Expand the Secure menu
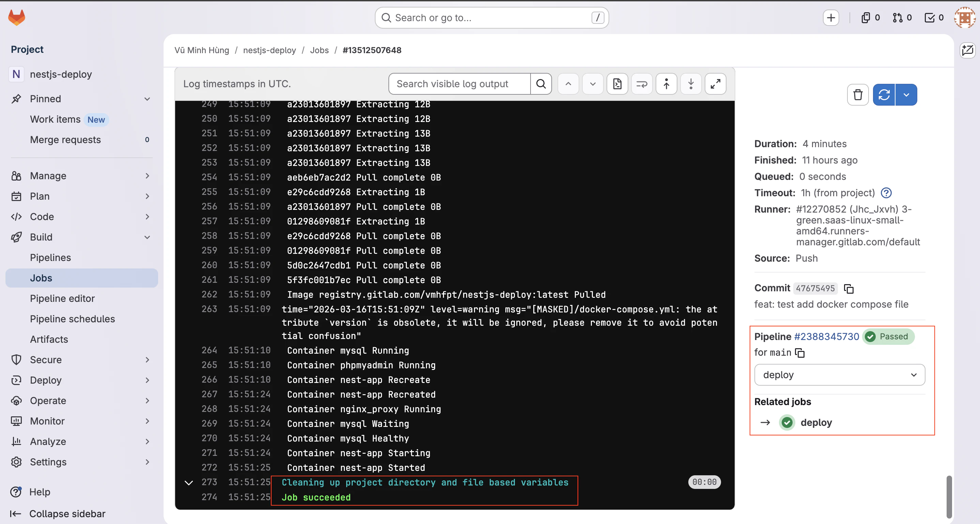The width and height of the screenshot is (980, 524). tap(147, 360)
